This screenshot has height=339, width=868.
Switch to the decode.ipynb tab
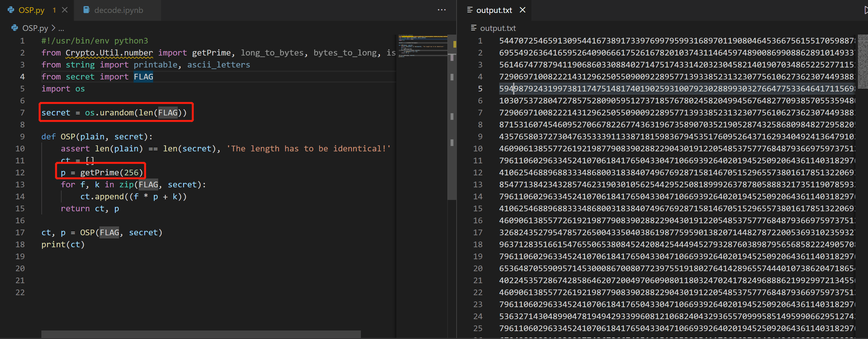click(118, 10)
